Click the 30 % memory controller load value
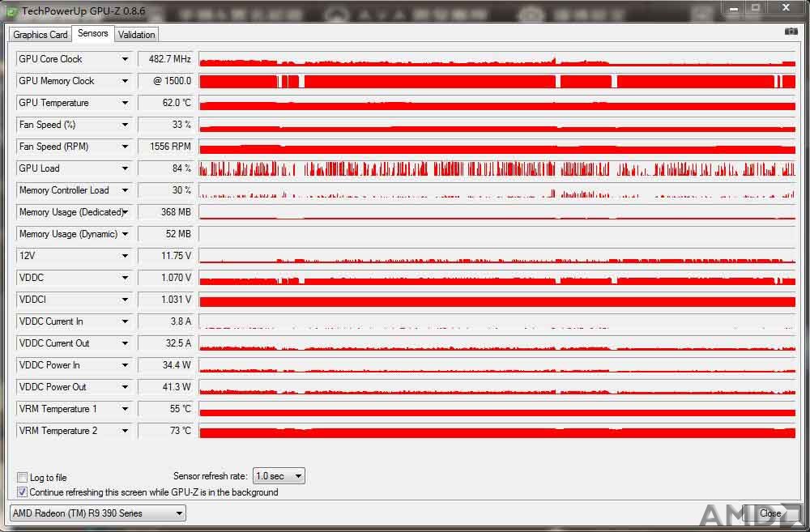Viewport: 810px width, 532px height. [x=166, y=190]
